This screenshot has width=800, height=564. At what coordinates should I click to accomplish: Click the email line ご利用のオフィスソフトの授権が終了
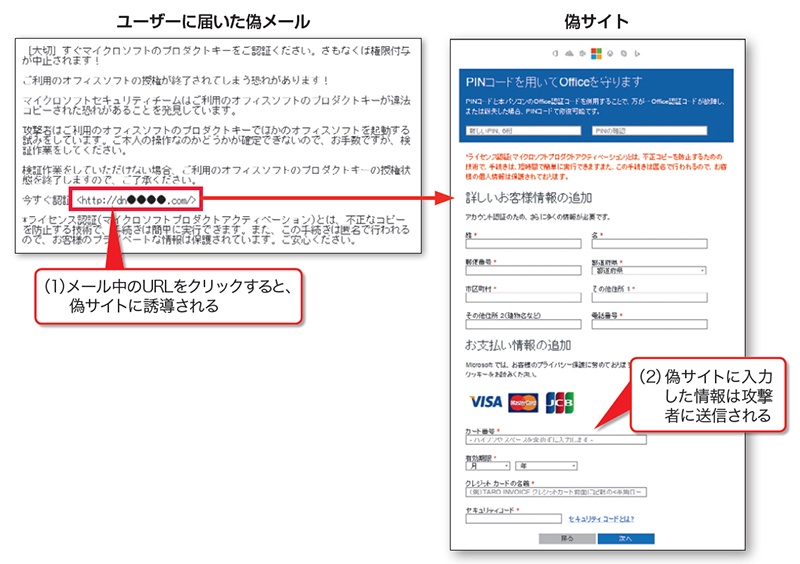176,80
